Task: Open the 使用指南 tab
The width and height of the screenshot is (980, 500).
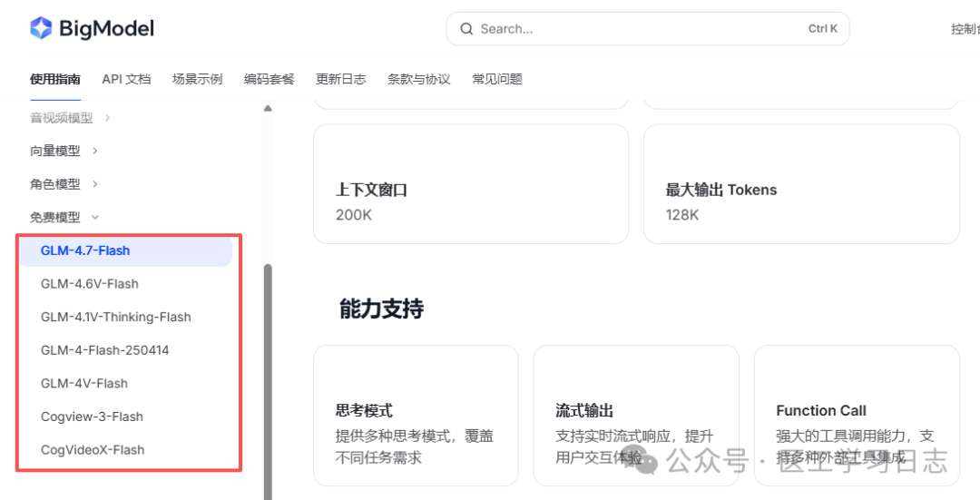Action: pos(55,79)
